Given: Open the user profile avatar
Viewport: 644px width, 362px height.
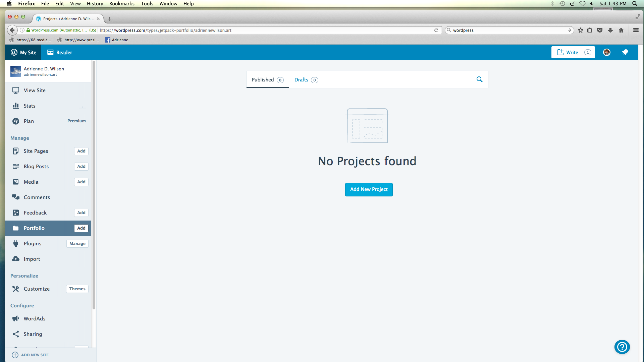Looking at the screenshot, I should [x=606, y=52].
